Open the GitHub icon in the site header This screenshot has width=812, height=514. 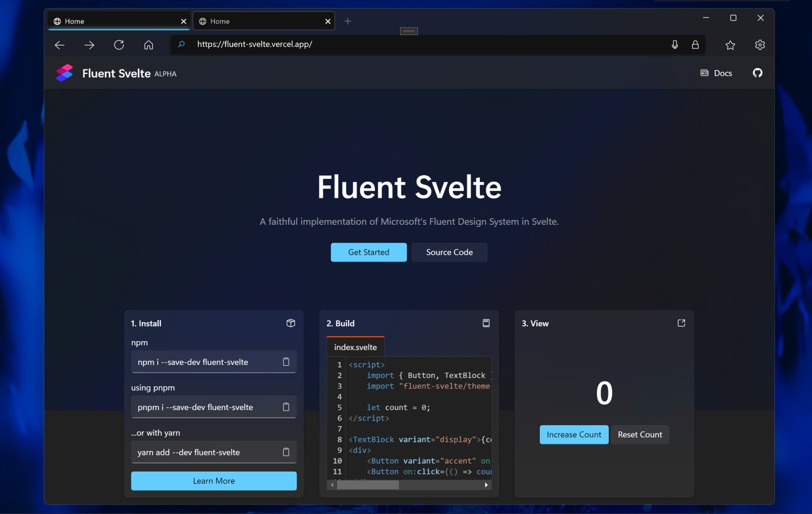tap(758, 73)
